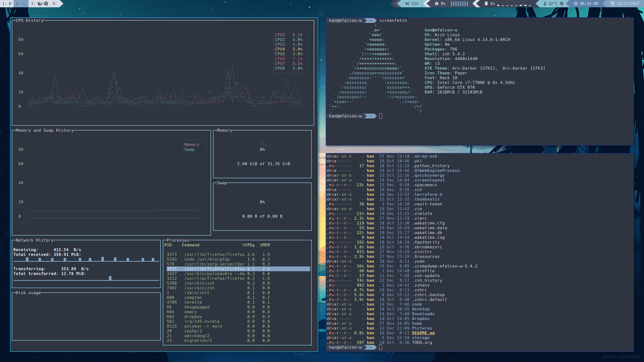Click the memory chip icon showing 6%

click(486, 4)
